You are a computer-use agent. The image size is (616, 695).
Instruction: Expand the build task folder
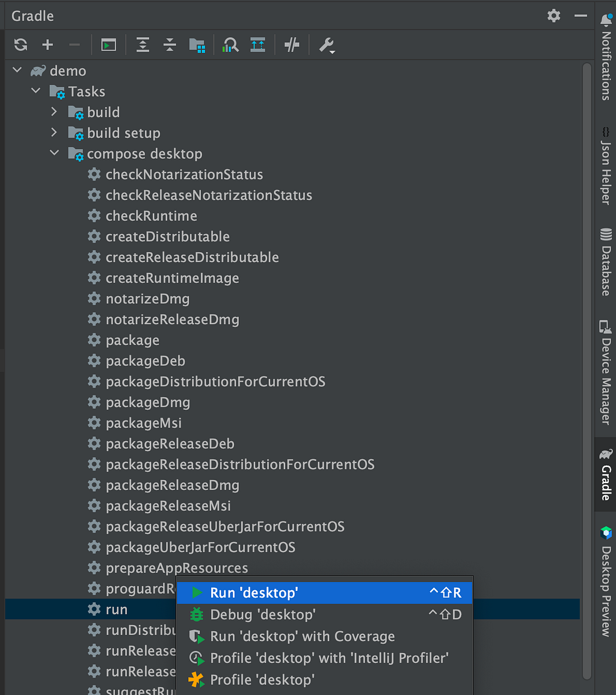pos(54,112)
